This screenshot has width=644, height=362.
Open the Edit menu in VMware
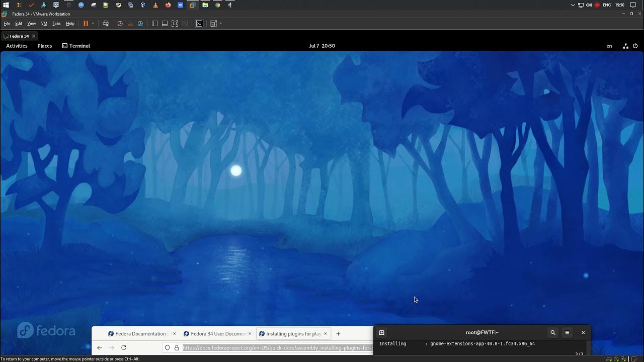(x=19, y=24)
